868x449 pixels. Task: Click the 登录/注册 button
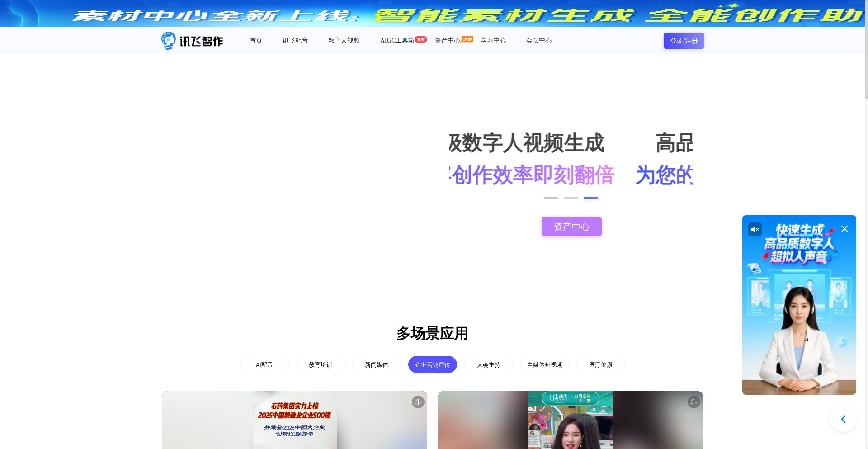tap(684, 41)
